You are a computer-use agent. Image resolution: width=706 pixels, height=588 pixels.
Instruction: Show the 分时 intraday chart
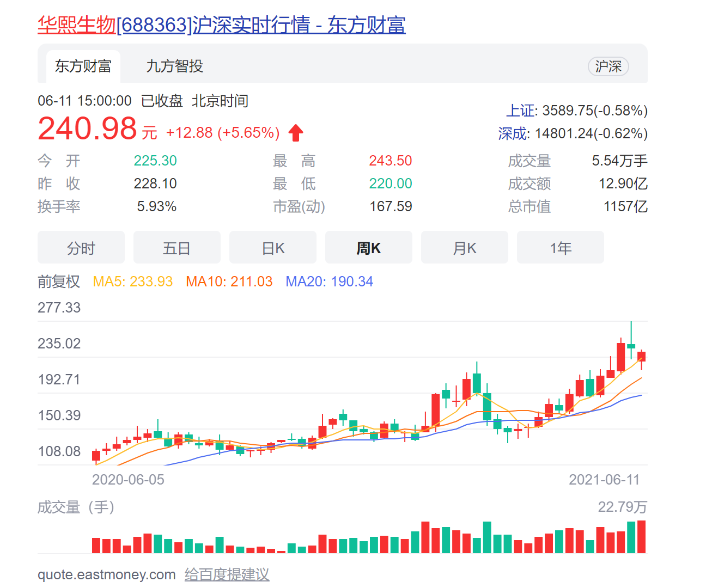pos(81,248)
